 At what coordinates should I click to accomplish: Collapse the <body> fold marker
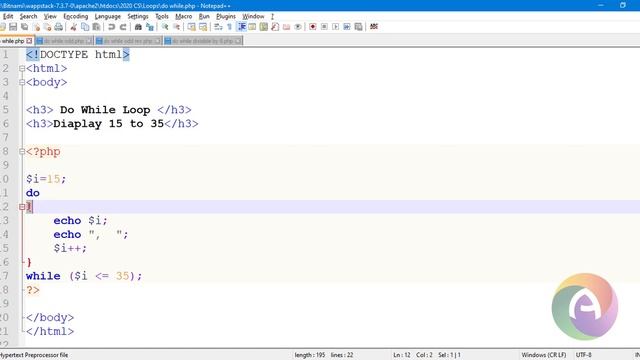coord(22,82)
